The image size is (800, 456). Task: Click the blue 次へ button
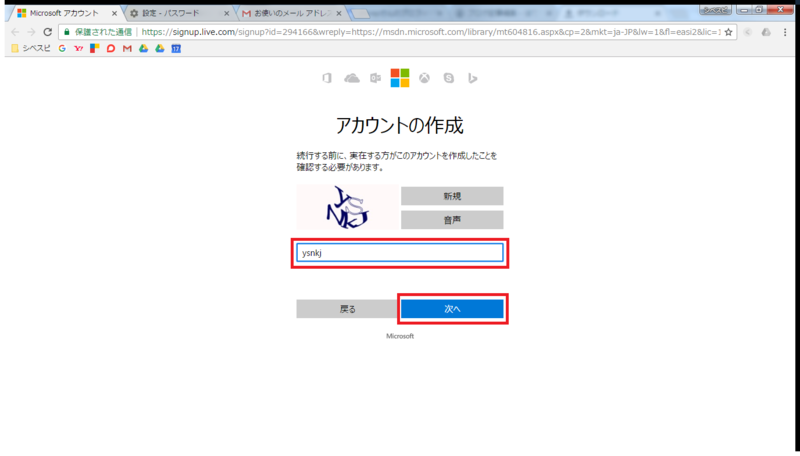pyautogui.click(x=452, y=309)
